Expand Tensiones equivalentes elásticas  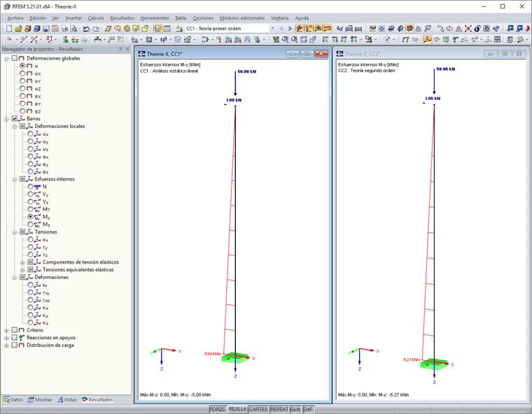point(22,270)
